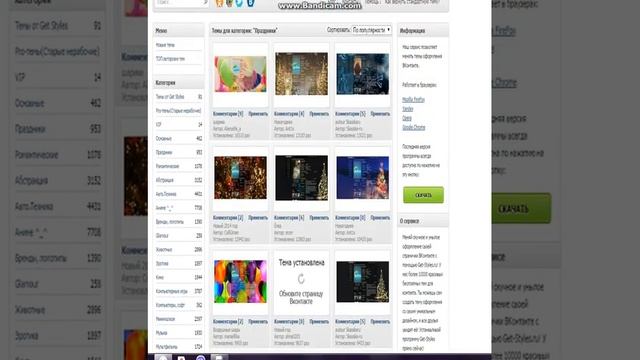
Task: Open comments for the 'Новый 2014 год' theme
Action: click(228, 218)
